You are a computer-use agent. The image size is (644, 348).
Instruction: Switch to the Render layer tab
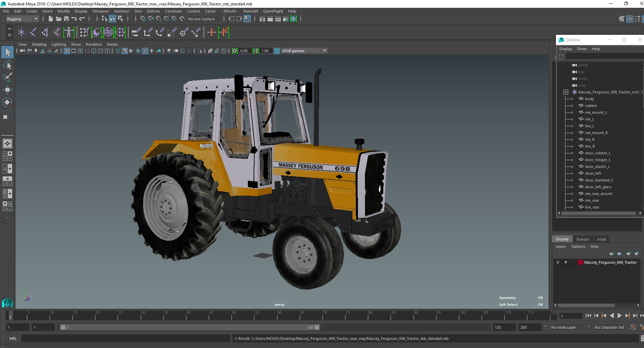(583, 239)
